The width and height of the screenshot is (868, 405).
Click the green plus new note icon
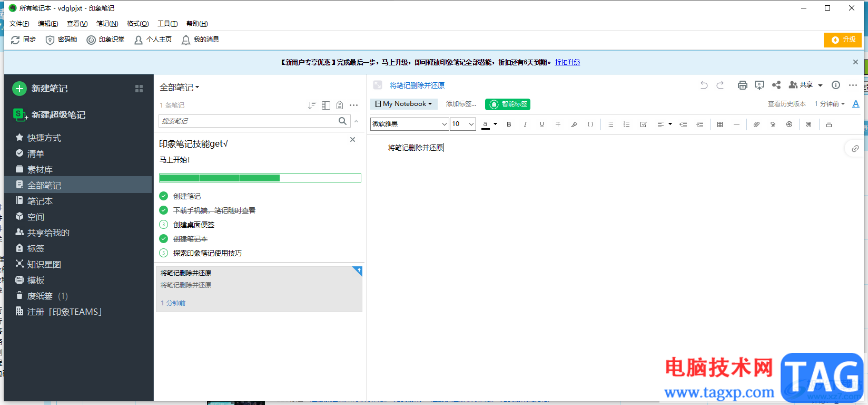[x=19, y=89]
